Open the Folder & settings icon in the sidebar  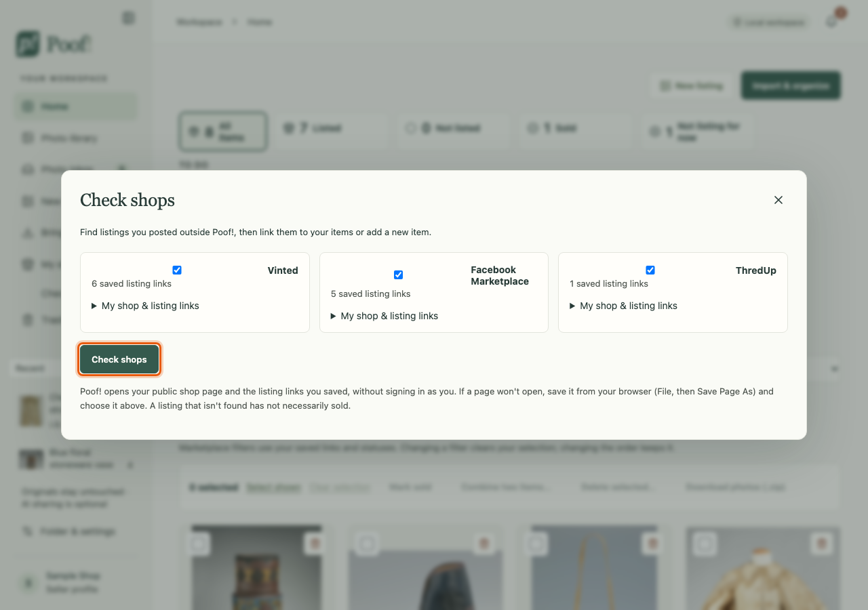(x=28, y=531)
